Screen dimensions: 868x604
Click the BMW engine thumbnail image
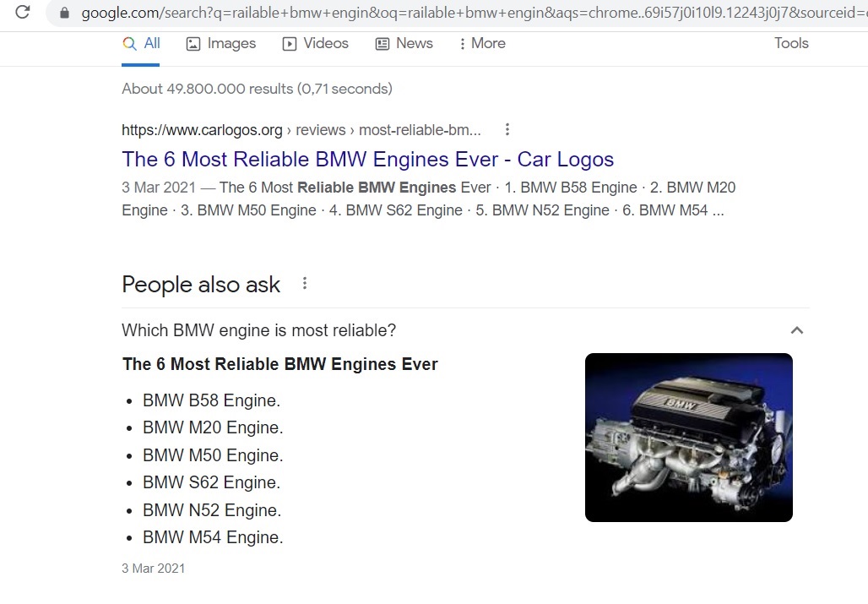click(x=689, y=438)
